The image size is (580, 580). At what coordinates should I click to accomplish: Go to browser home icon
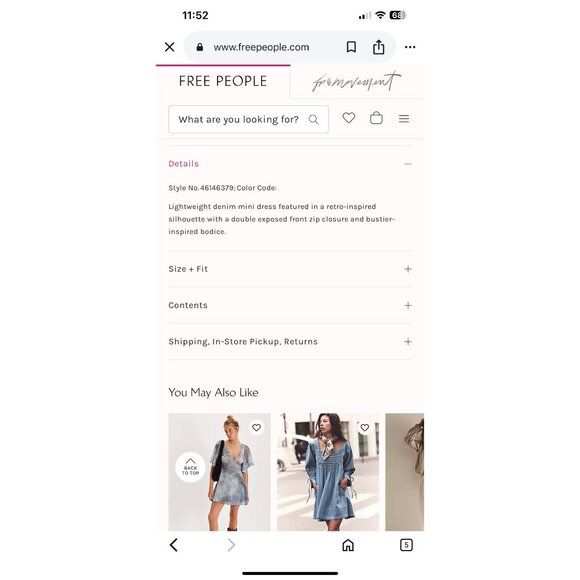pyautogui.click(x=348, y=545)
